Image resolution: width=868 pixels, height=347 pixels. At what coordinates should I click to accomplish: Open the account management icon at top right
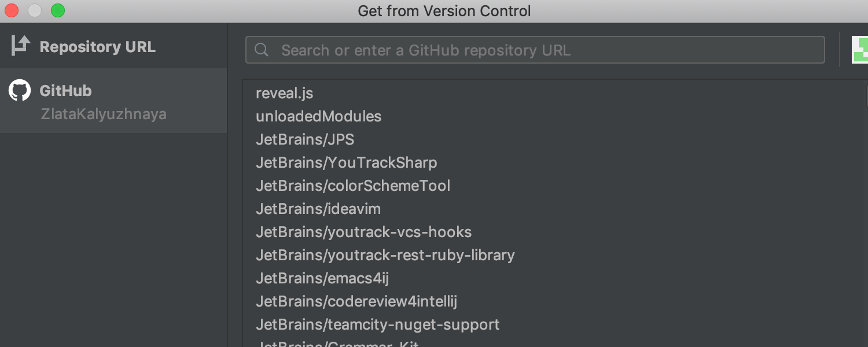860,50
